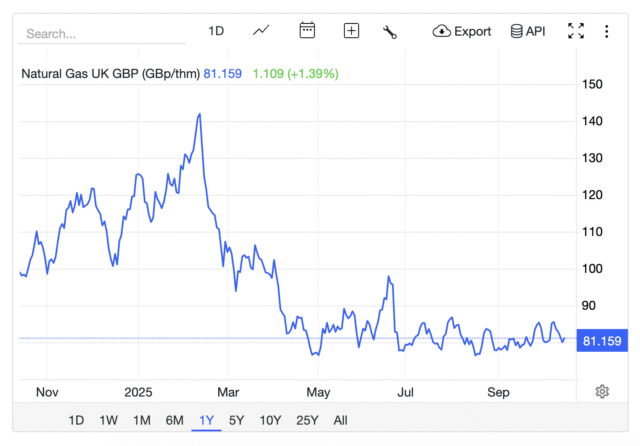Screen dimensions: 640x446
Task: Open the calendar date range picker
Action: (307, 31)
